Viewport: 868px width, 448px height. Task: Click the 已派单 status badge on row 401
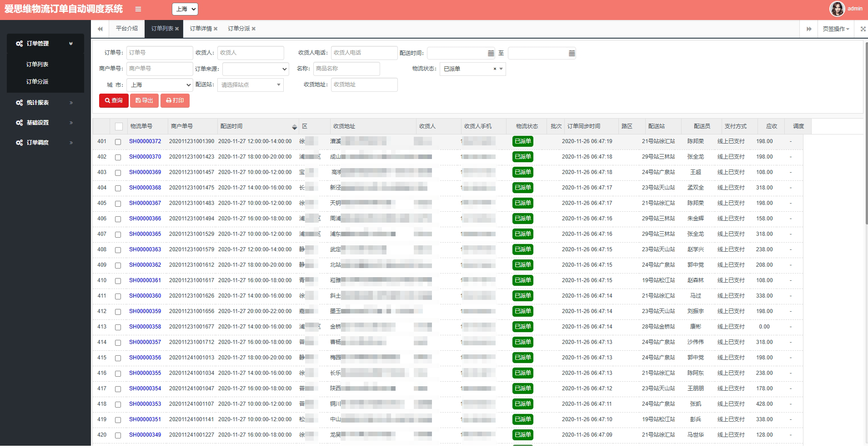point(522,141)
